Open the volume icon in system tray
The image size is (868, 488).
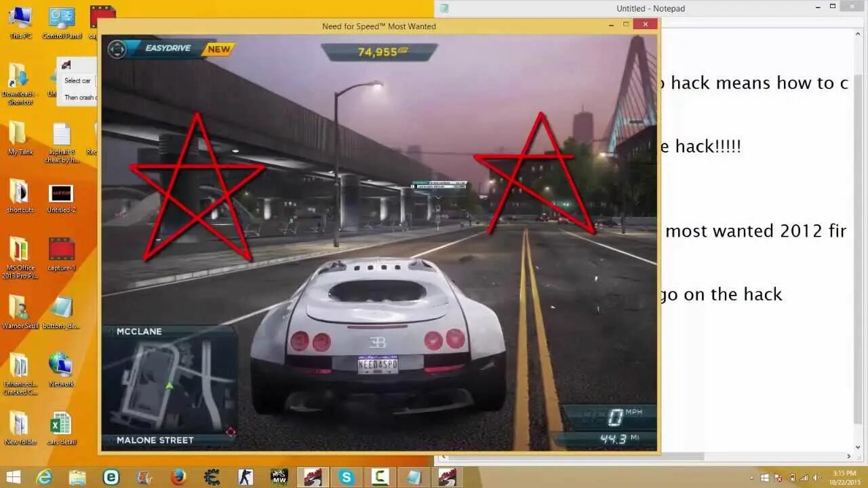pos(816,478)
